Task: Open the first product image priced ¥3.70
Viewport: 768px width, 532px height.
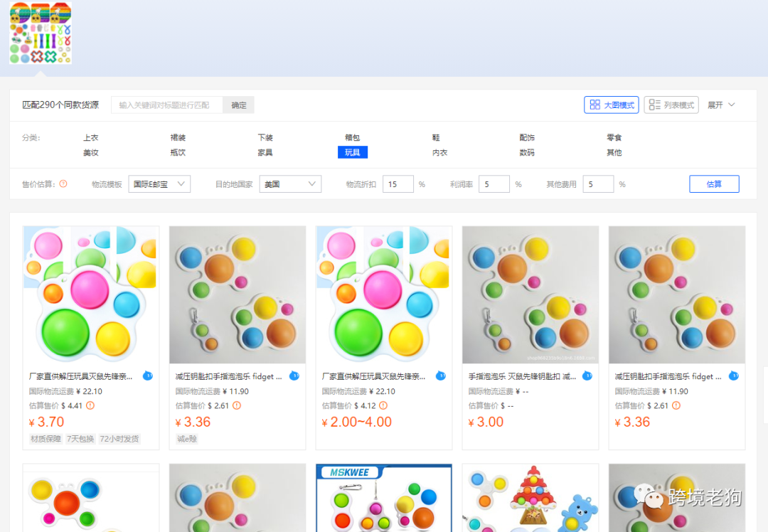Action: pos(91,294)
